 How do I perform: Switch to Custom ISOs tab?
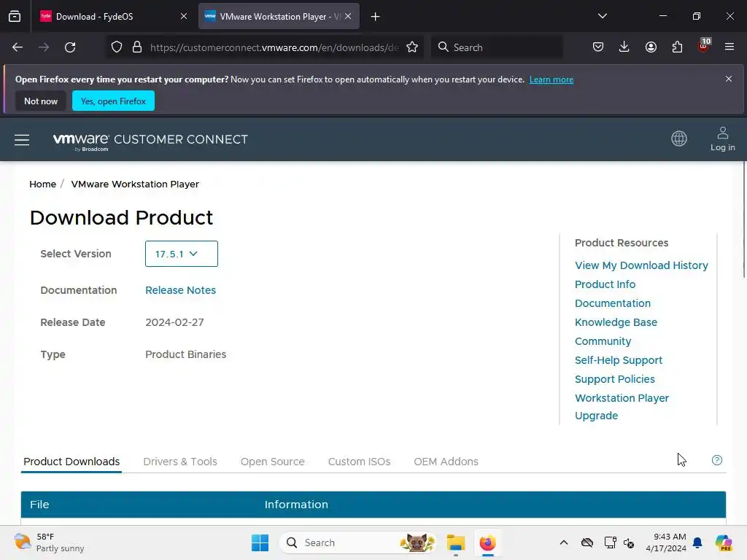coord(359,462)
